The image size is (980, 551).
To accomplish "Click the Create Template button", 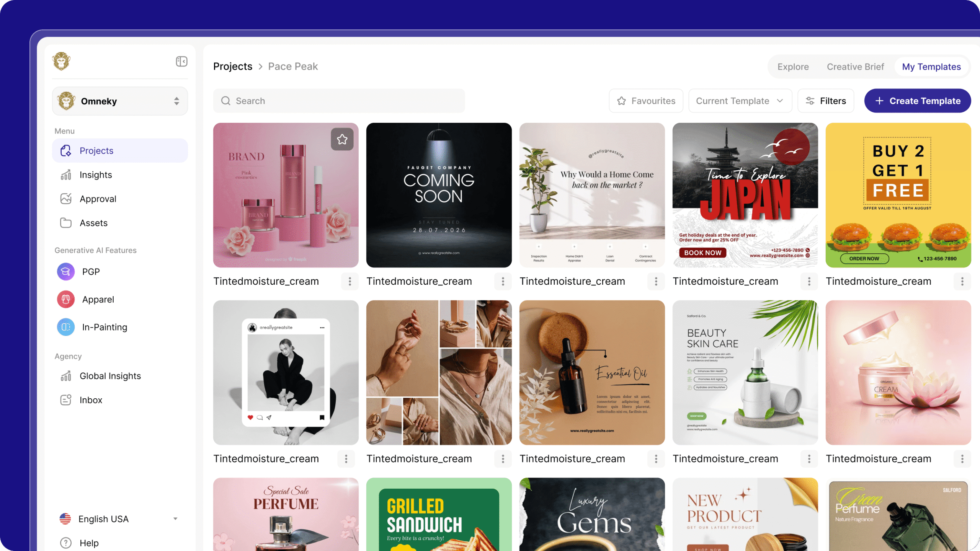I will [x=917, y=101].
